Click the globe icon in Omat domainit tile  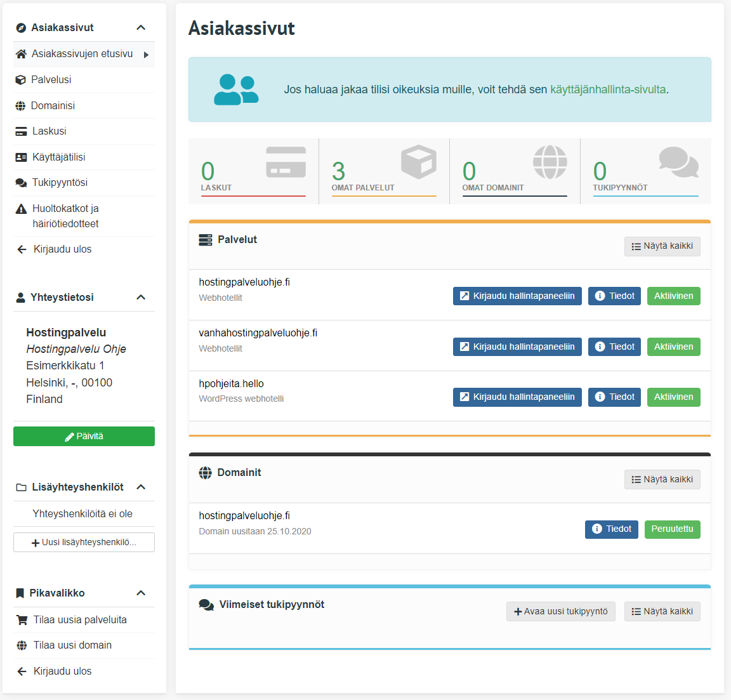pos(550,162)
